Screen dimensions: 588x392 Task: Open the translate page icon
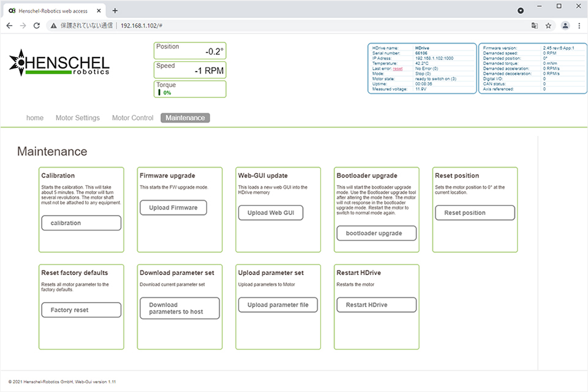[534, 26]
